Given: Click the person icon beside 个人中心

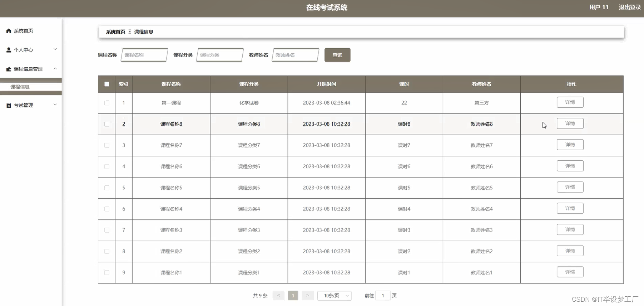Looking at the screenshot, I should 9,50.
